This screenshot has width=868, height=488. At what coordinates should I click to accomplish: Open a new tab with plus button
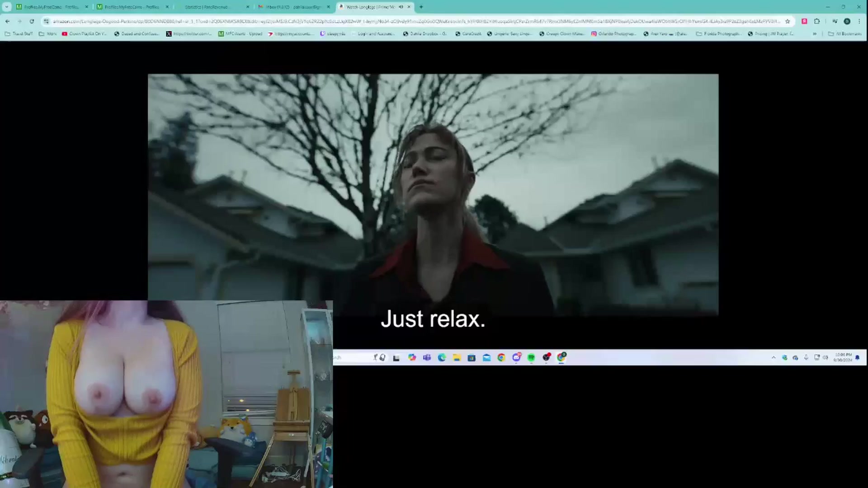tap(421, 7)
